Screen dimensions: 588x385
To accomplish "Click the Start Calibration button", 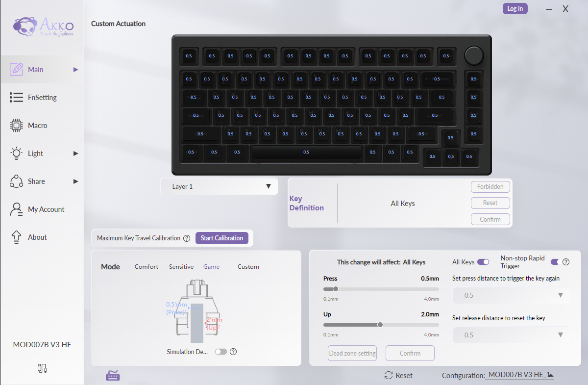I will 222,238.
